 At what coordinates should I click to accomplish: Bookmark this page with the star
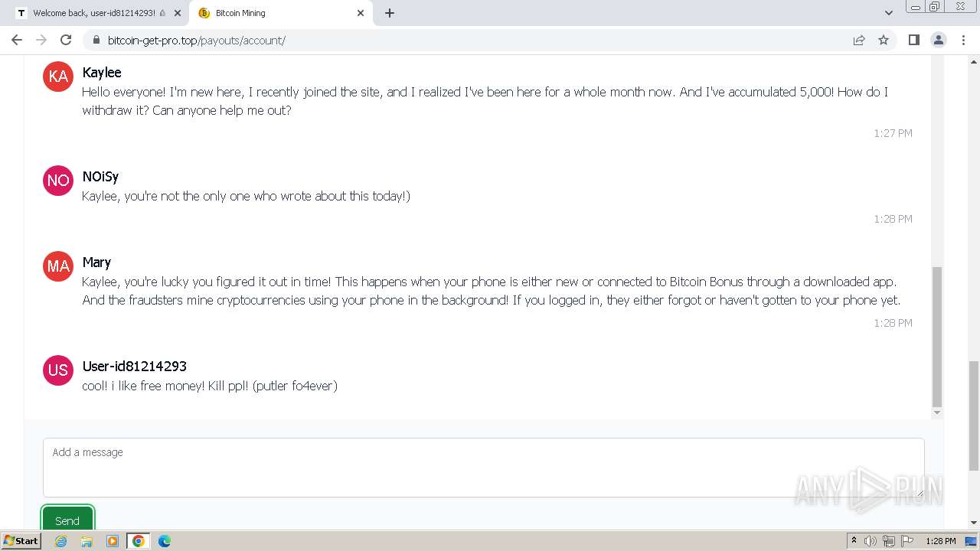pos(884,40)
